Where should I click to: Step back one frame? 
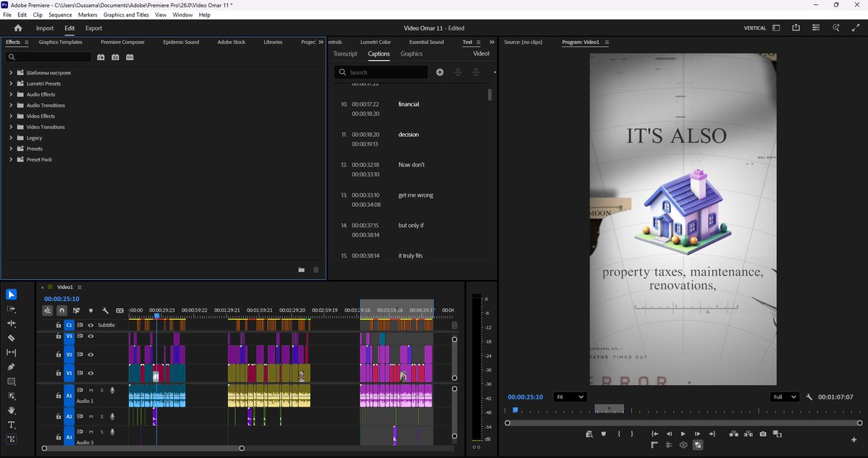point(669,433)
